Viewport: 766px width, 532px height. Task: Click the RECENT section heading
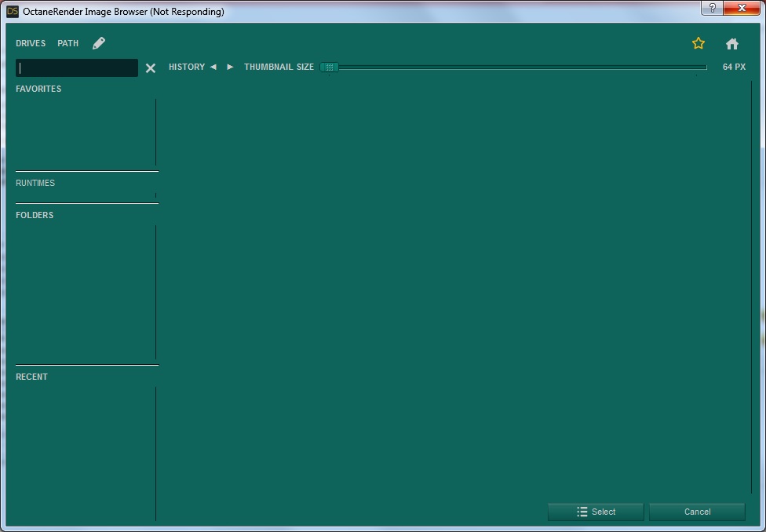[31, 377]
